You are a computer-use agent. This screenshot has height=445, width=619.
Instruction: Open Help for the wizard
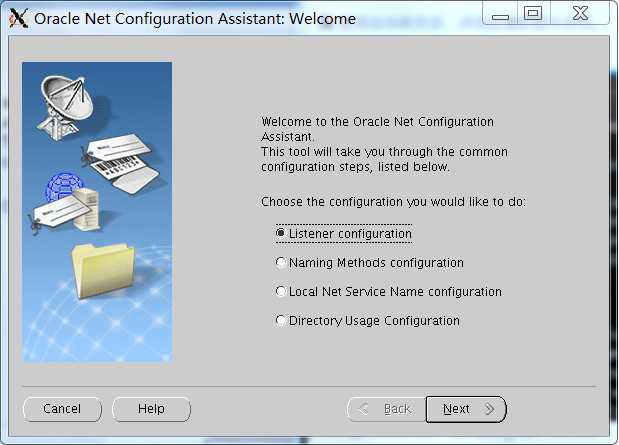click(152, 409)
